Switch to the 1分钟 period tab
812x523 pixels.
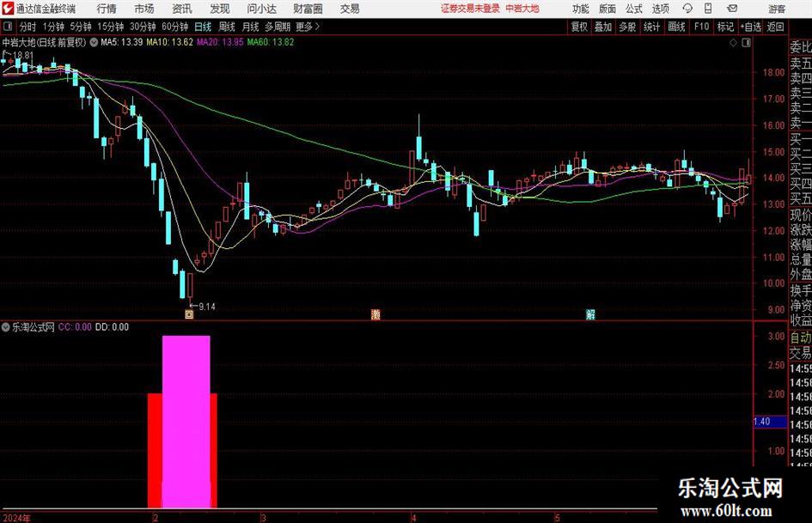53,27
